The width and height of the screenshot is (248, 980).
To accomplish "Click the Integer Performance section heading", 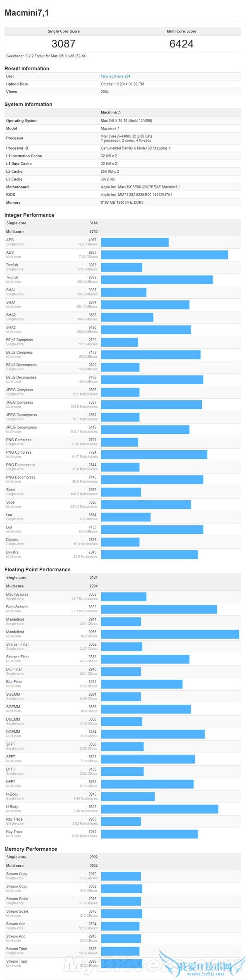I will (x=29, y=215).
